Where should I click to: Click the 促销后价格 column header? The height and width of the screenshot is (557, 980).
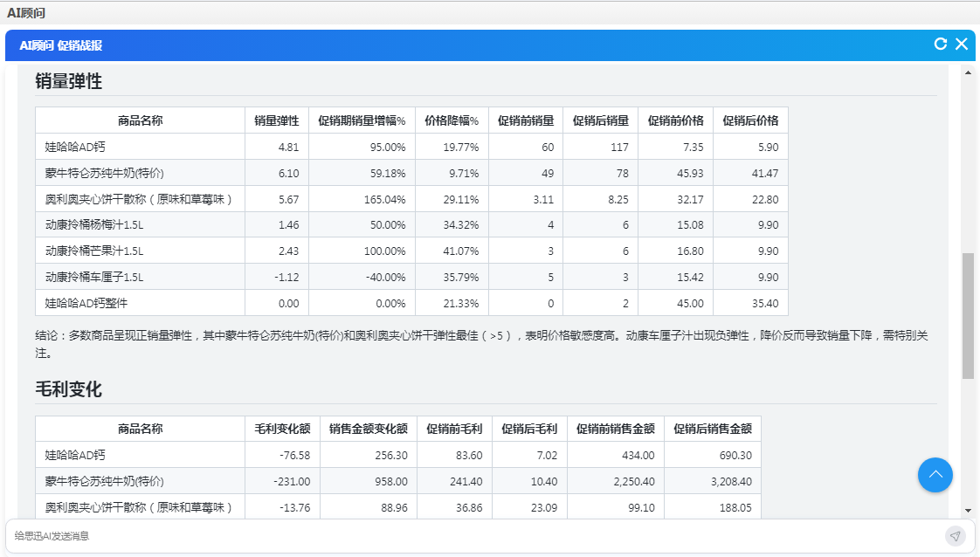(750, 120)
